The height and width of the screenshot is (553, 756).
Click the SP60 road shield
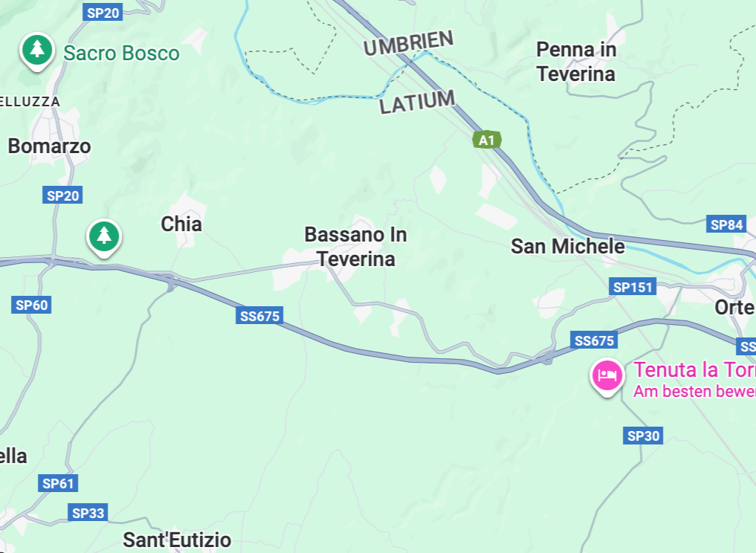31,305
